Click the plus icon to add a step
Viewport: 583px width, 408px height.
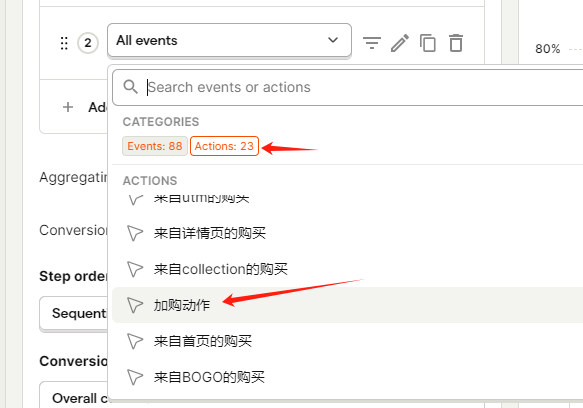pyautogui.click(x=68, y=107)
